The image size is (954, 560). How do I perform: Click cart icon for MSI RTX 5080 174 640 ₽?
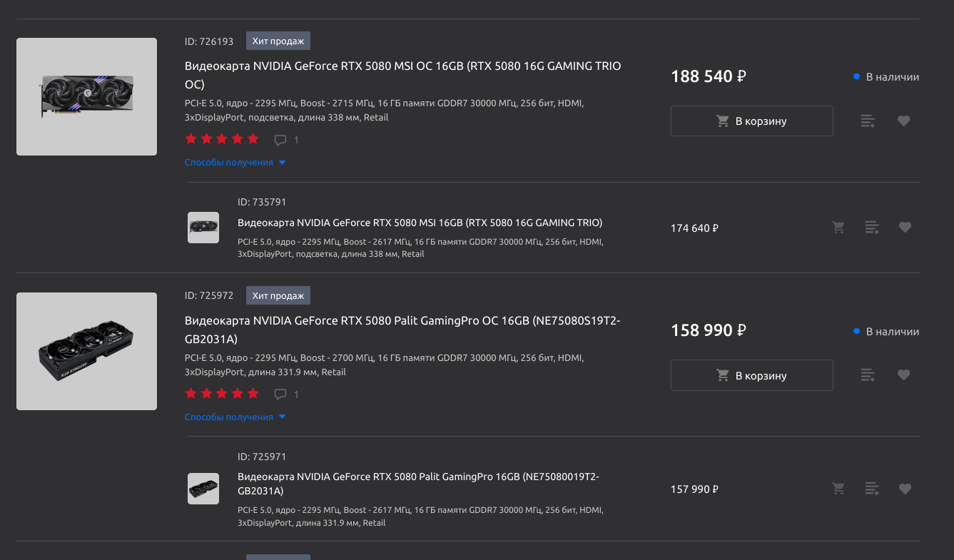(838, 228)
